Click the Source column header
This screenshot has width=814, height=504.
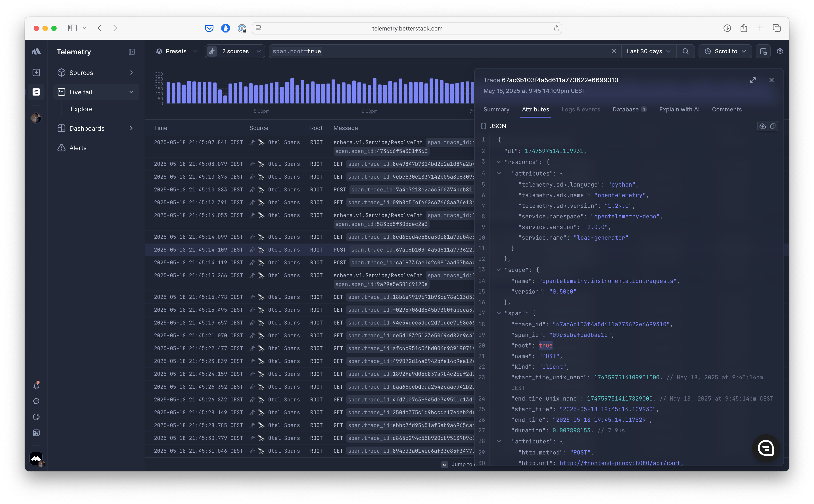point(258,128)
